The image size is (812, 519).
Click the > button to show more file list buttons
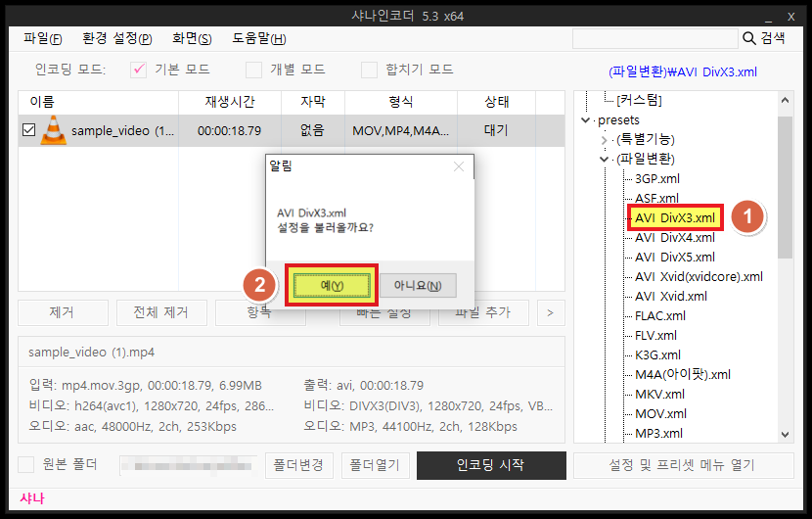click(551, 312)
